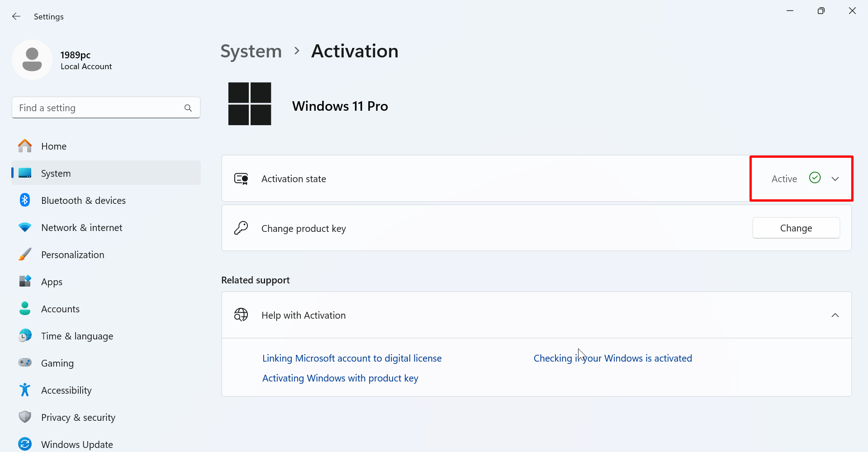Viewport: 868px width, 452px height.
Task: Open Apps settings
Action: pos(106,282)
